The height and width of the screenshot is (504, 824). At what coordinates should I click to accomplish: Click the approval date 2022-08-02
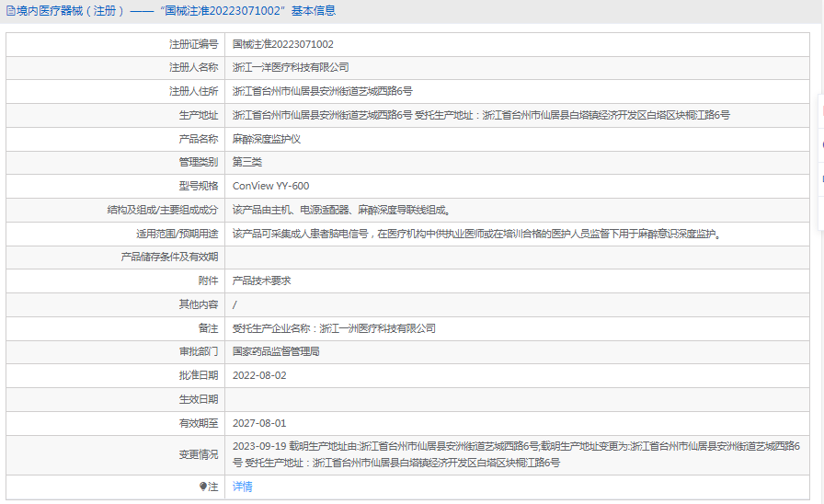click(259, 375)
